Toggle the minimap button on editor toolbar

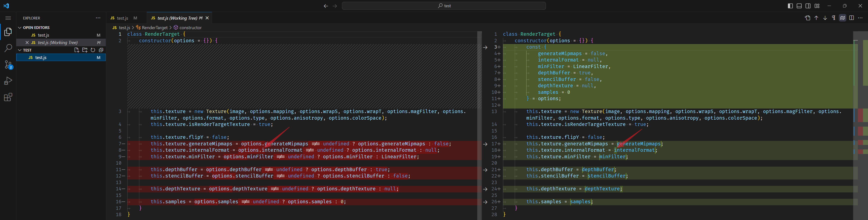[843, 18]
